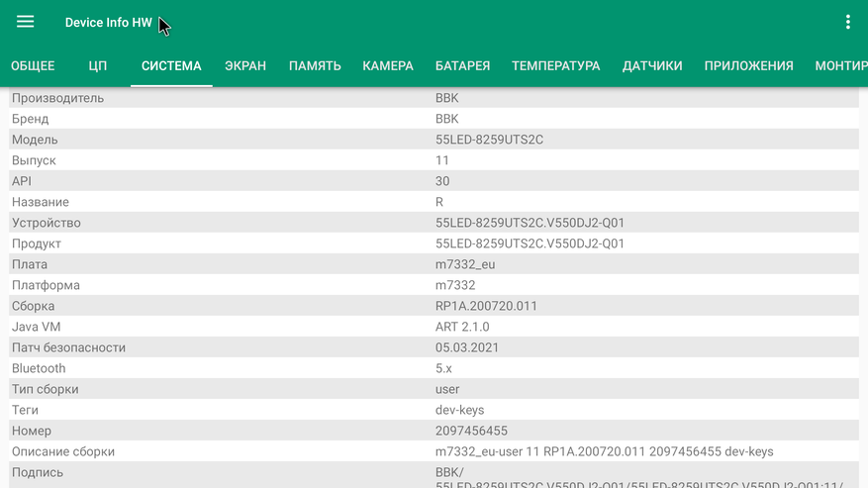Go to the ПАМЯТЬ tab
868x488 pixels.
315,66
